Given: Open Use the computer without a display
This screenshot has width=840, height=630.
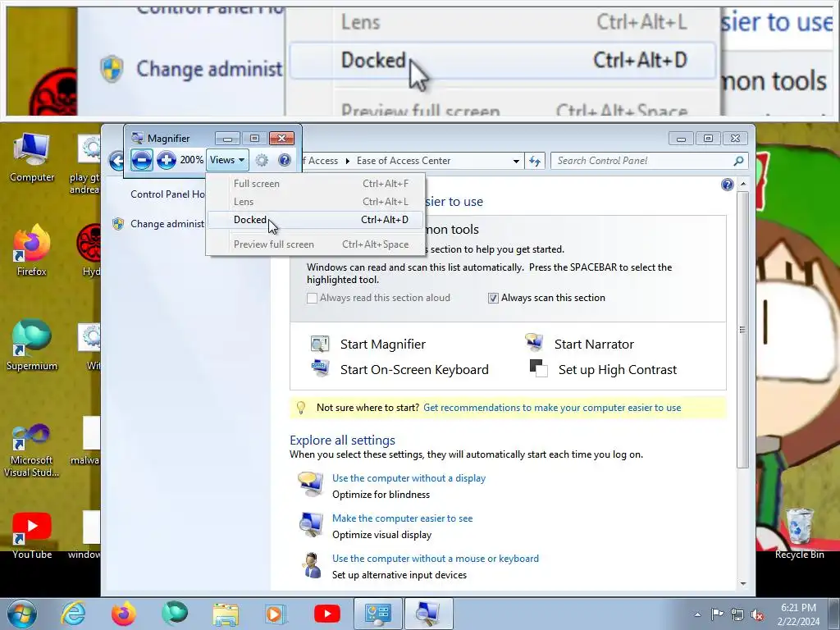Looking at the screenshot, I should (409, 478).
